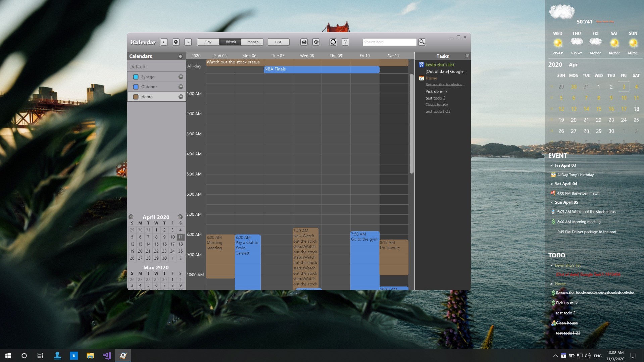Open the List view button
This screenshot has height=362, width=644.
(278, 42)
